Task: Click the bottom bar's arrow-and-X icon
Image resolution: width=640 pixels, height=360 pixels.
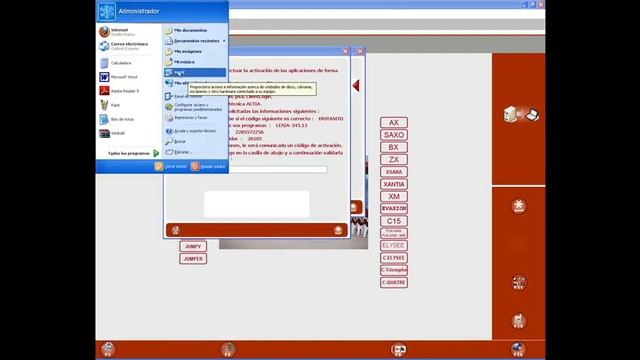Action: coord(398,349)
